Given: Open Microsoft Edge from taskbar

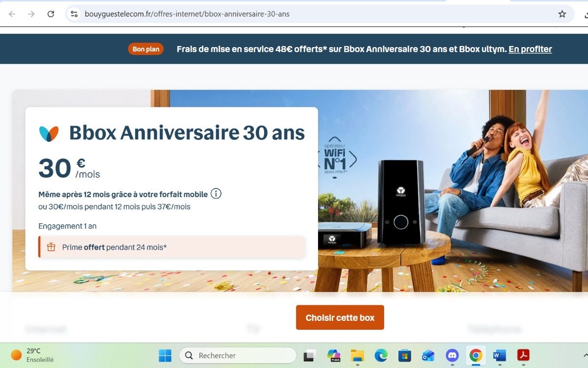Looking at the screenshot, I should [381, 355].
